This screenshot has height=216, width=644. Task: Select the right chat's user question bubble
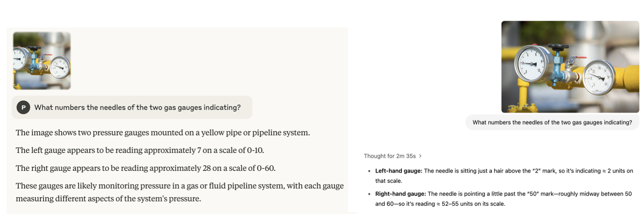pos(552,122)
